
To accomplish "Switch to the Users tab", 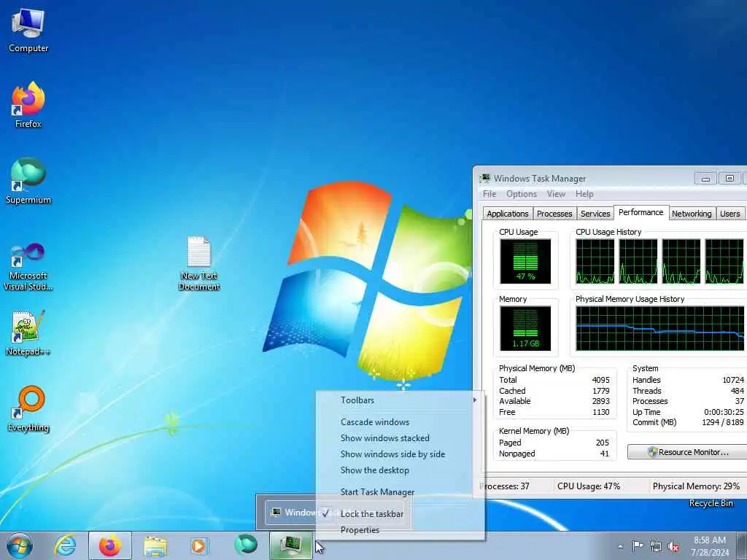I will coord(729,214).
